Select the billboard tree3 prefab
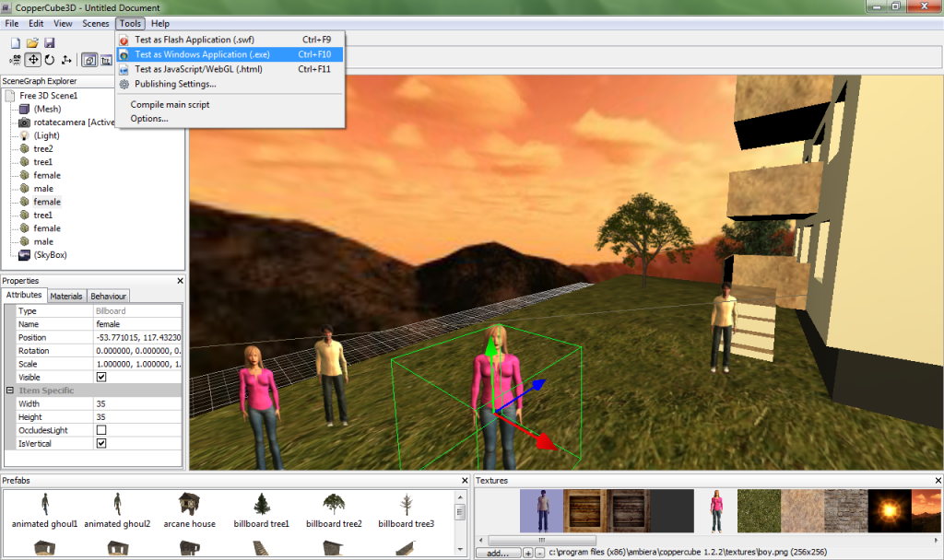 pyautogui.click(x=407, y=510)
